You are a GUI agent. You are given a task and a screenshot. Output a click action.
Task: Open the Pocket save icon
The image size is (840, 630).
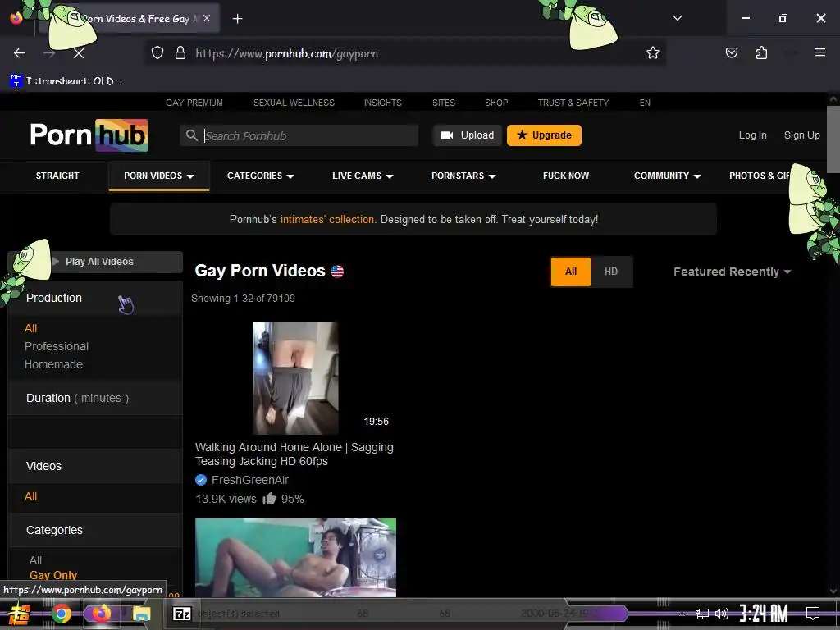coord(732,52)
